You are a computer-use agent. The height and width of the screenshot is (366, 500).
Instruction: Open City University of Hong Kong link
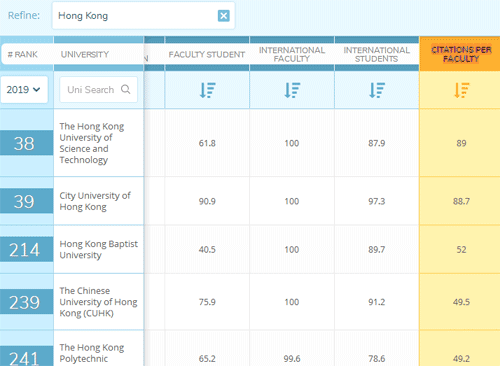point(95,201)
